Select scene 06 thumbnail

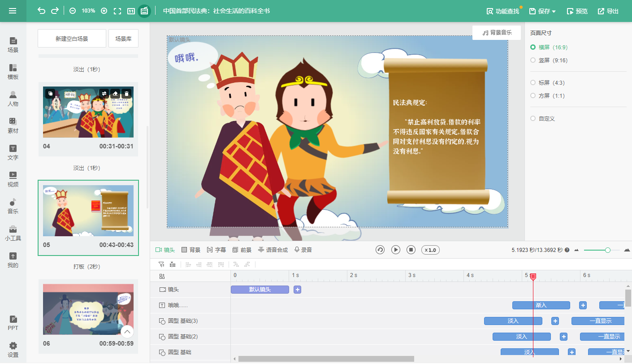tap(88, 309)
